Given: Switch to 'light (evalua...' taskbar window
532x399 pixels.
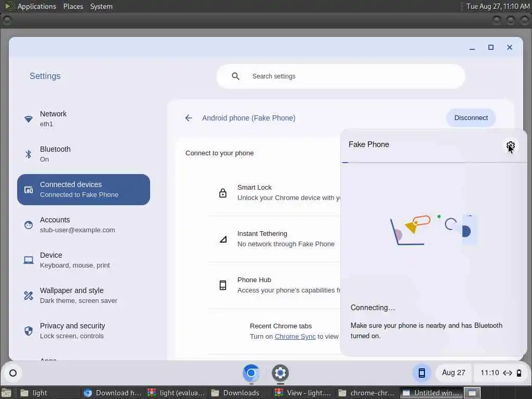Looking at the screenshot, I should (x=177, y=393).
